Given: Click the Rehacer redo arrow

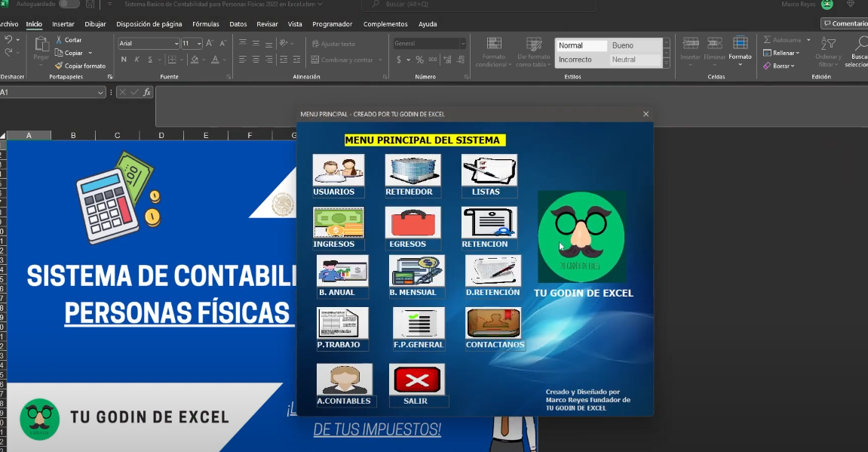Looking at the screenshot, I should [x=8, y=52].
